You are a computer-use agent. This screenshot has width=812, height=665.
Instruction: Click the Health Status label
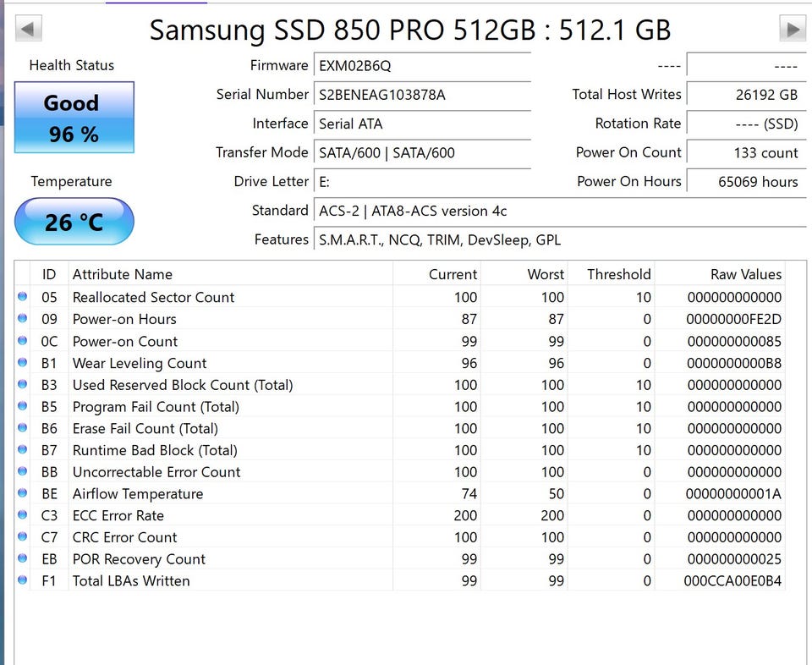(71, 65)
